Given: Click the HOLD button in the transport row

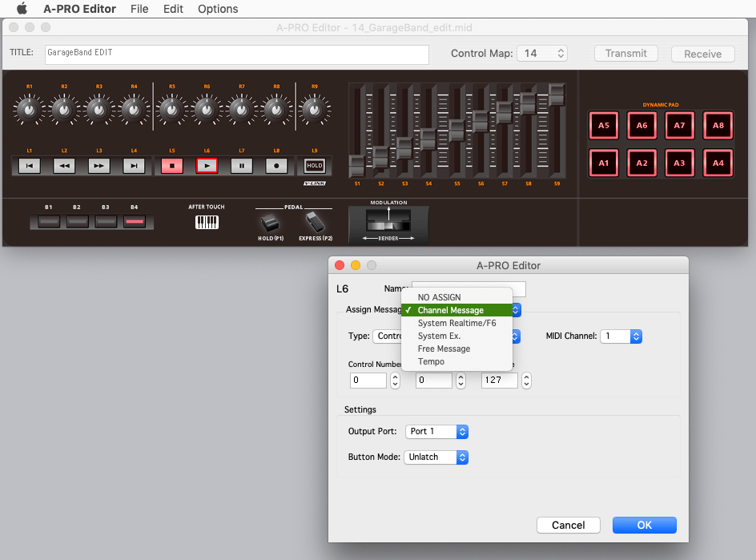Looking at the screenshot, I should pos(314,166).
